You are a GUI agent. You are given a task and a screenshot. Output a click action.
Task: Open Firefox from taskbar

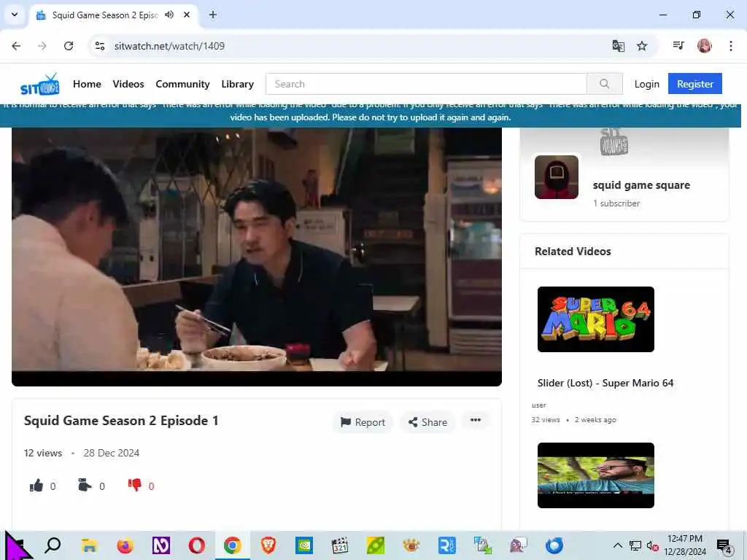point(125,545)
